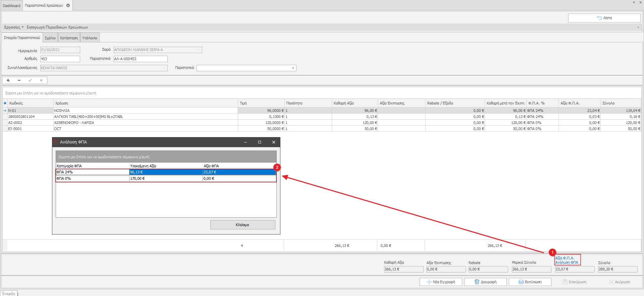Screen dimensions: 644x296
Task: Click the Λίστα button with the return arrow
Action: click(x=604, y=18)
